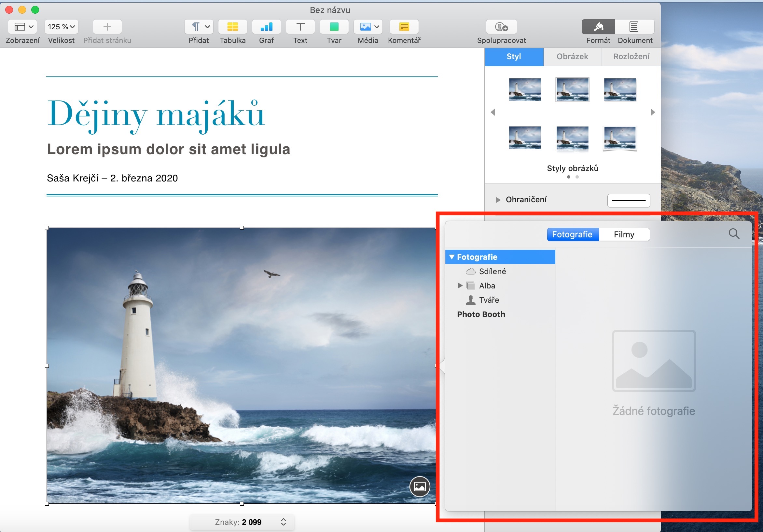Switch media browser to Filmy
763x532 pixels.
(x=624, y=234)
